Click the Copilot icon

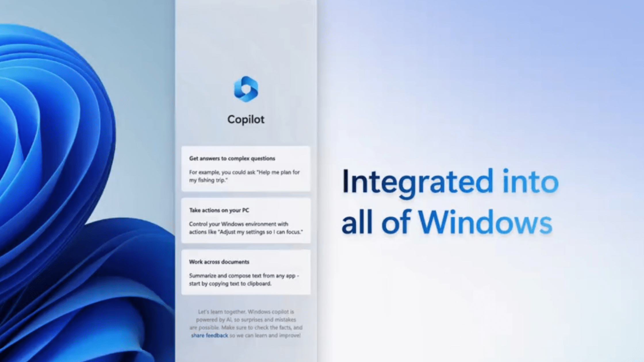point(246,88)
